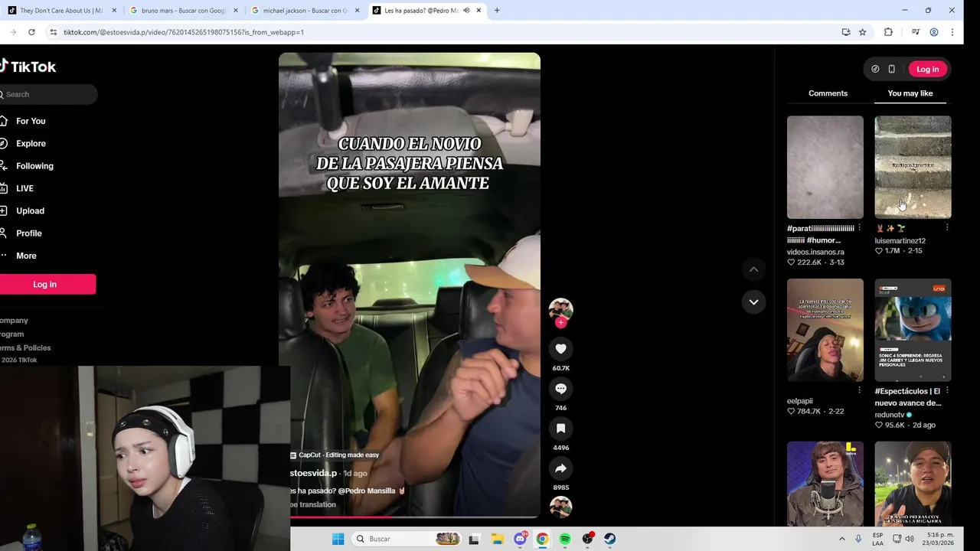
Task: Open the Windows Start menu
Action: (338, 539)
